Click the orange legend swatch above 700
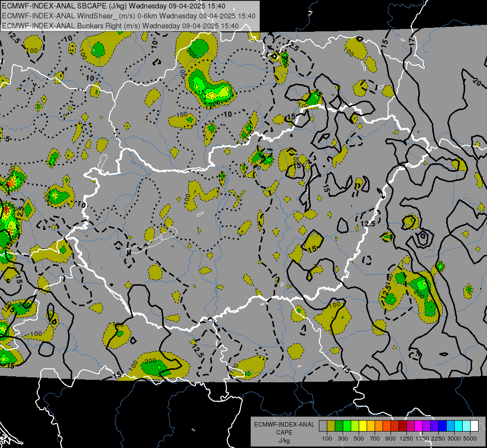 pos(379,426)
